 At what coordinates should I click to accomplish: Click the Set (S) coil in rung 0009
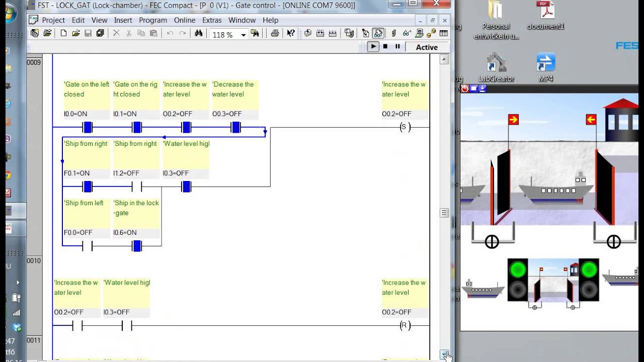(405, 127)
